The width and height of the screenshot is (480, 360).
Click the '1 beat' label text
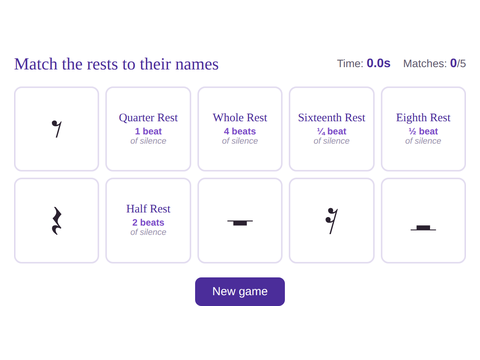pos(148,131)
